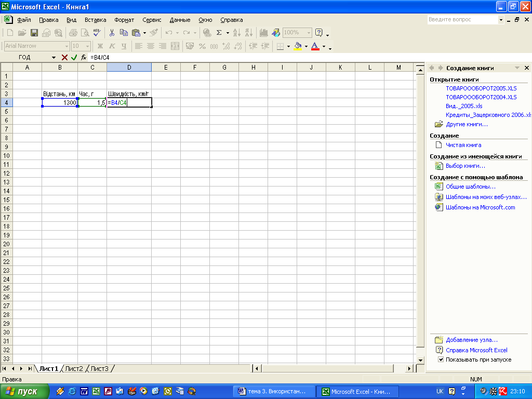Toggle Bold (Ж) formatting
This screenshot has width=532, height=399.
(100, 46)
